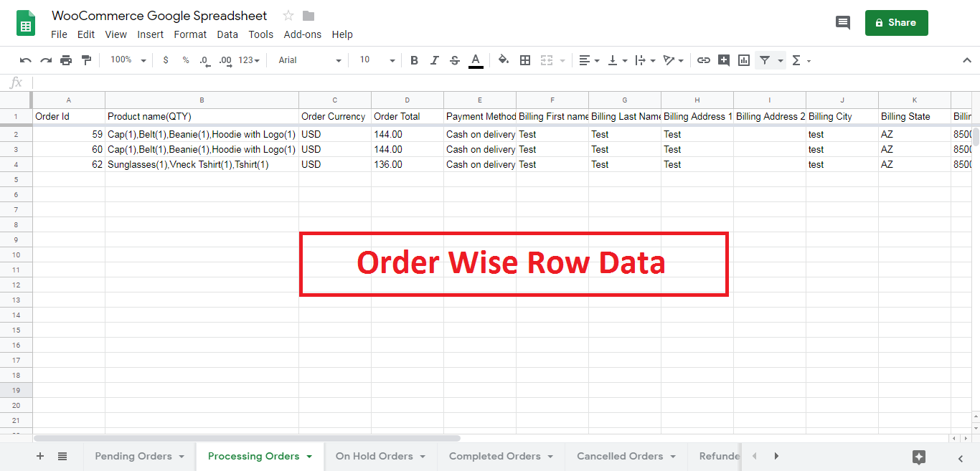Add a new sheet with the plus icon
980x471 pixels.
(40, 456)
